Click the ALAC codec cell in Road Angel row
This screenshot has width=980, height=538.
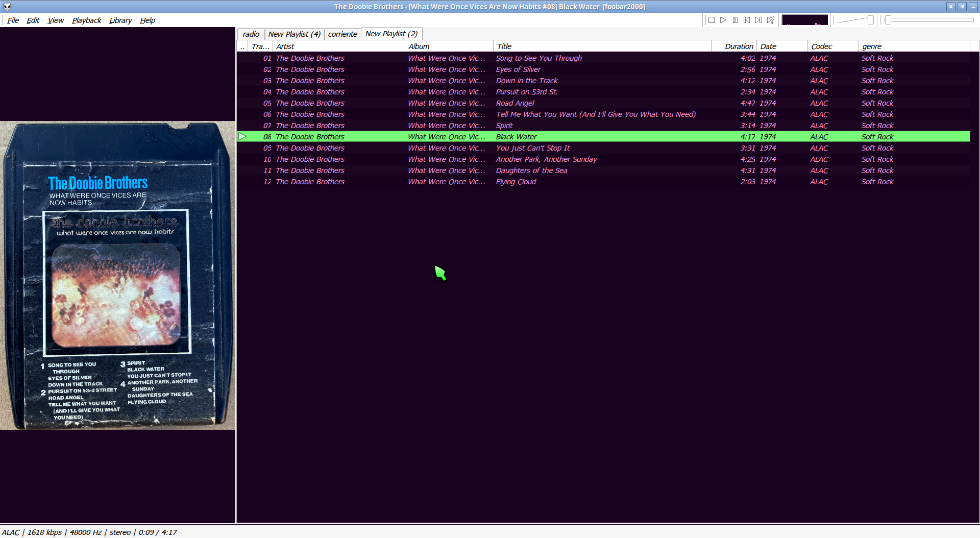[819, 103]
